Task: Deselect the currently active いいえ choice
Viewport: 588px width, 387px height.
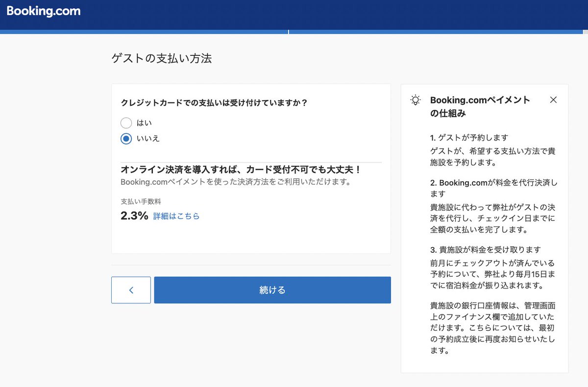Action: 126,139
